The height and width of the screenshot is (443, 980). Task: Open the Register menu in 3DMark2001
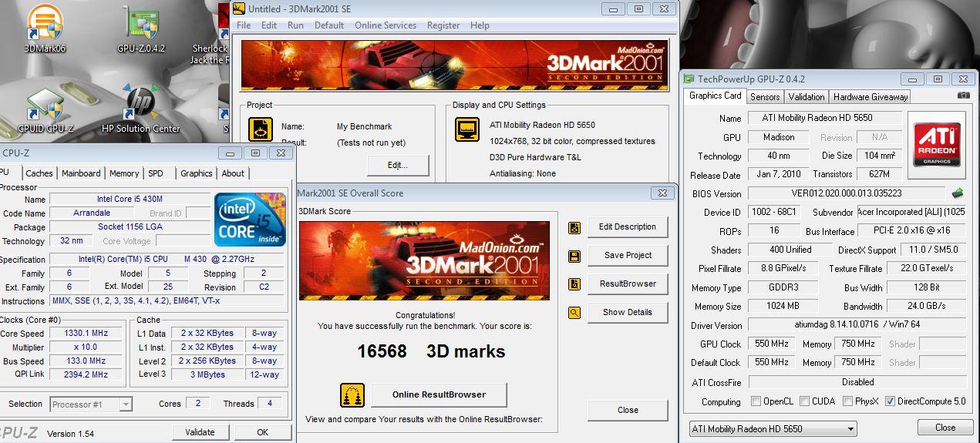[x=443, y=25]
